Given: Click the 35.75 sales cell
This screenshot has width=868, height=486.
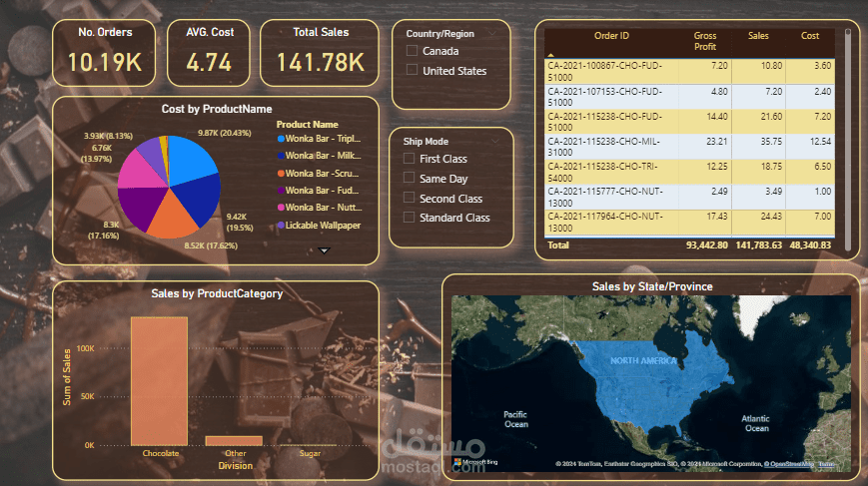Looking at the screenshot, I should click(x=770, y=142).
